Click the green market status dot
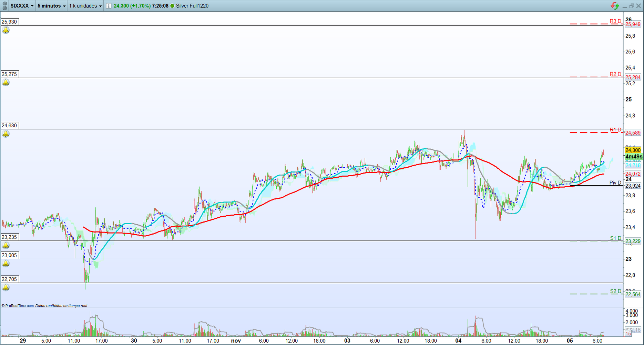Viewport: 644px width, 345px height. tap(172, 6)
